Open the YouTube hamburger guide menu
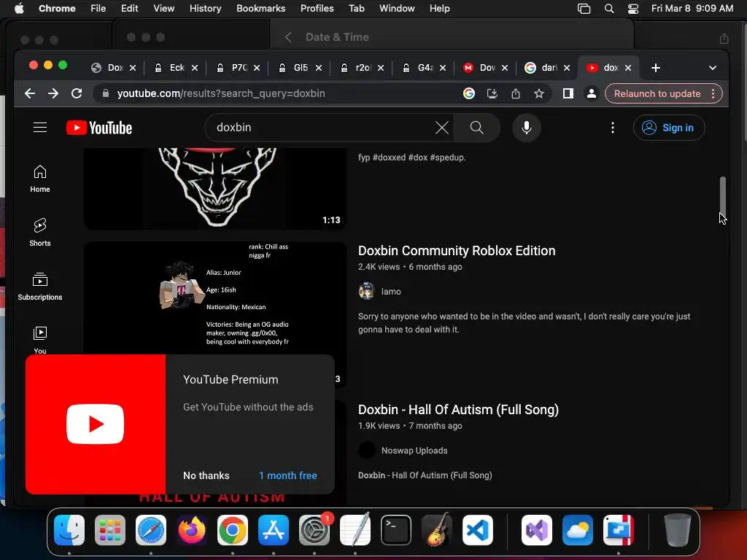Screen dimensions: 747x560 pyautogui.click(x=40, y=128)
